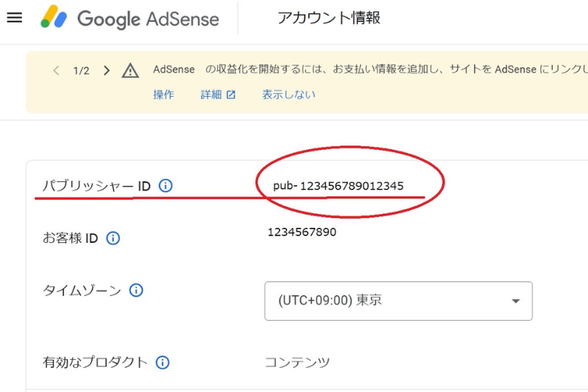Click the 有効なプロダクト label
Viewport: 588px width, 392px height.
coord(95,362)
